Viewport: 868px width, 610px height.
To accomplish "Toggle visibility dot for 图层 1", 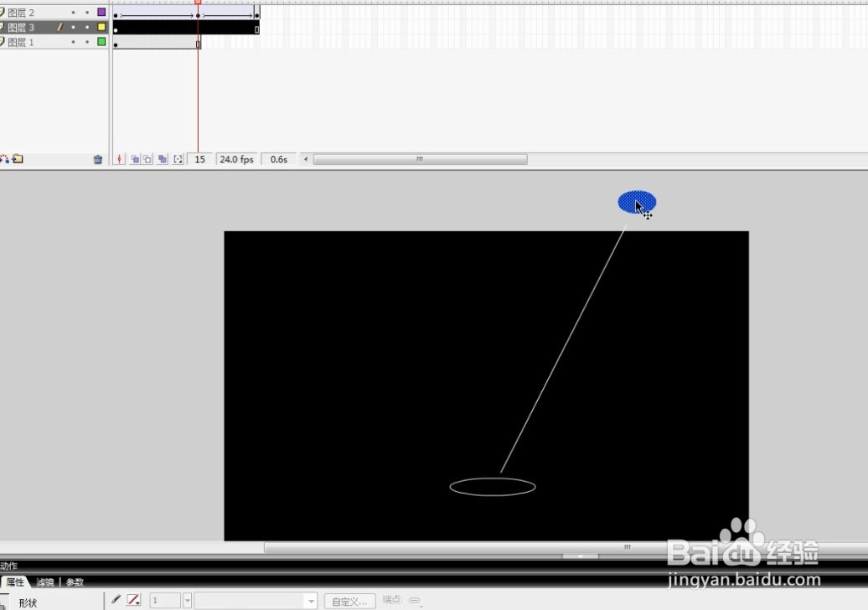I will tap(73, 42).
